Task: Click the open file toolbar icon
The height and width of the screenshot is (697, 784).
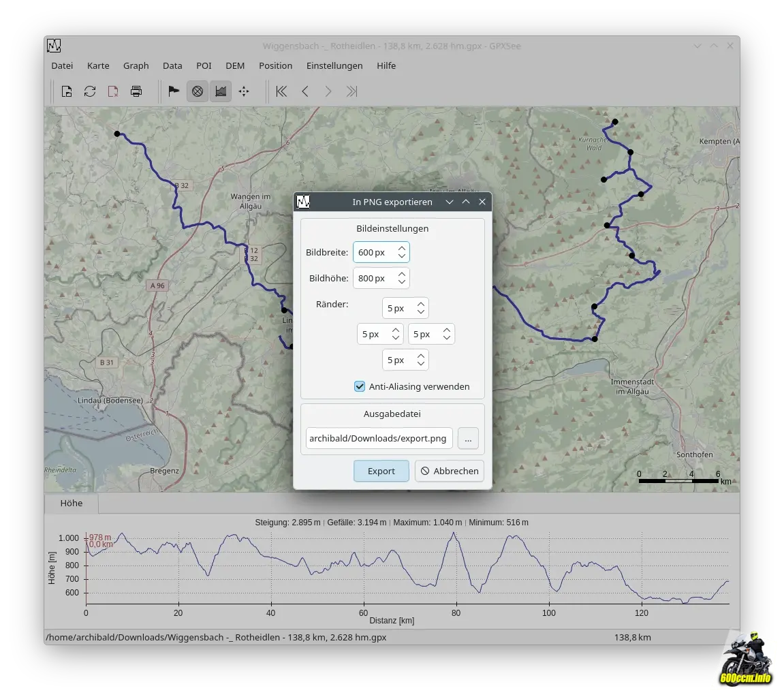Action: click(67, 91)
